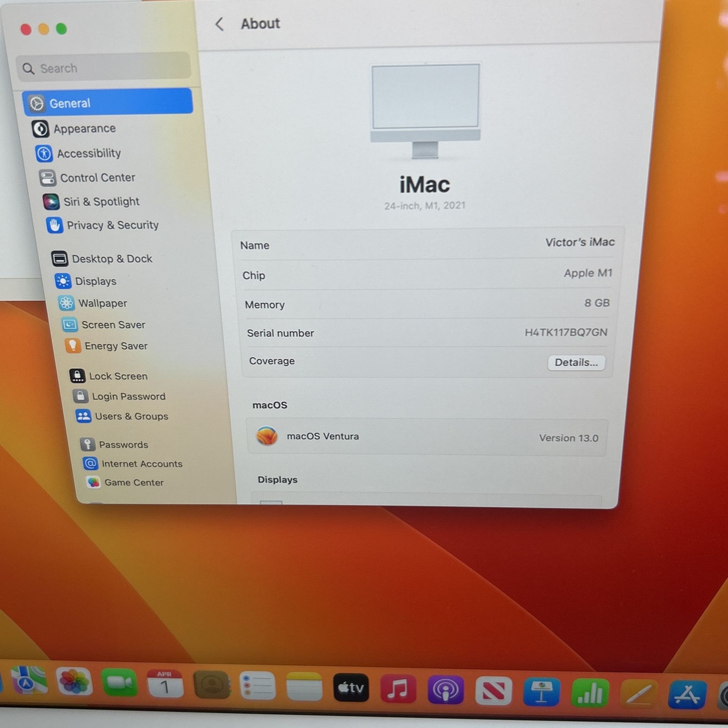Image resolution: width=728 pixels, height=728 pixels.
Task: Click the Apple M1 chip value
Action: click(x=588, y=273)
